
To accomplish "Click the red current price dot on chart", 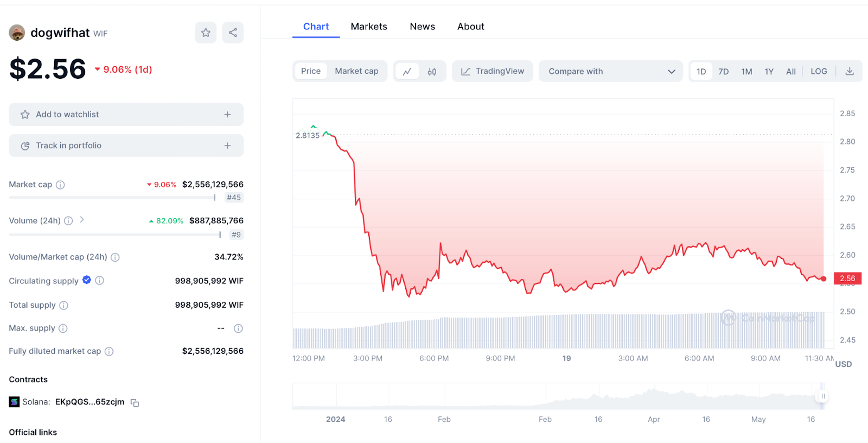I will click(x=824, y=279).
